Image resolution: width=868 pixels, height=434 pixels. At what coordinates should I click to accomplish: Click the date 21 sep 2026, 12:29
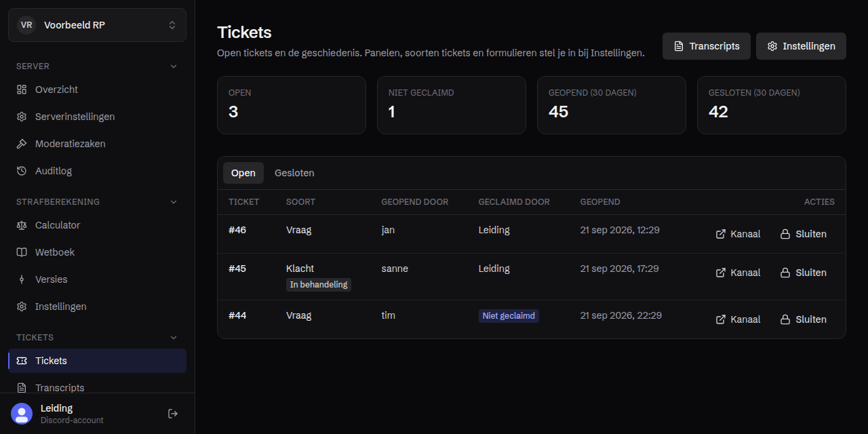(620, 230)
